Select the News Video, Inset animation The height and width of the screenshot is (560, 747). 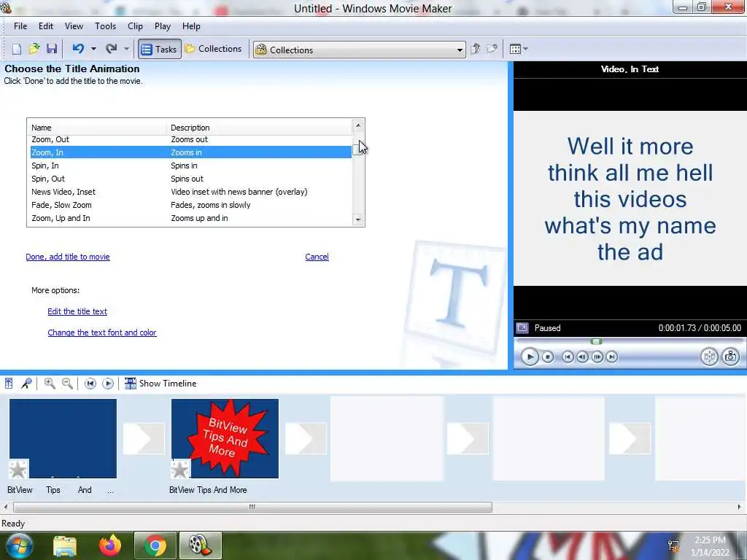[190, 192]
